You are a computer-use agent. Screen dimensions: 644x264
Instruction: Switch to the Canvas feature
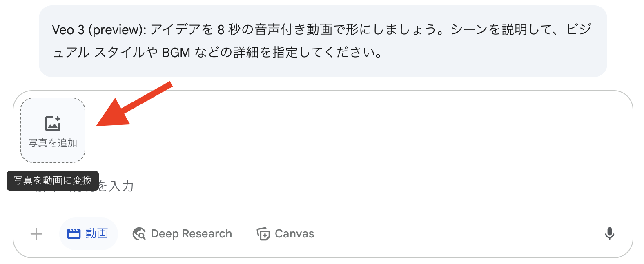(x=285, y=233)
